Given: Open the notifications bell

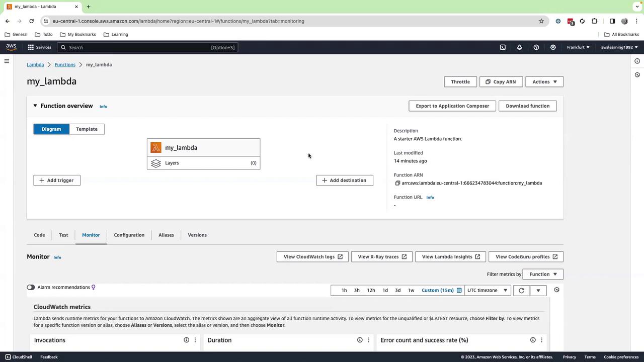Looking at the screenshot, I should [519, 47].
